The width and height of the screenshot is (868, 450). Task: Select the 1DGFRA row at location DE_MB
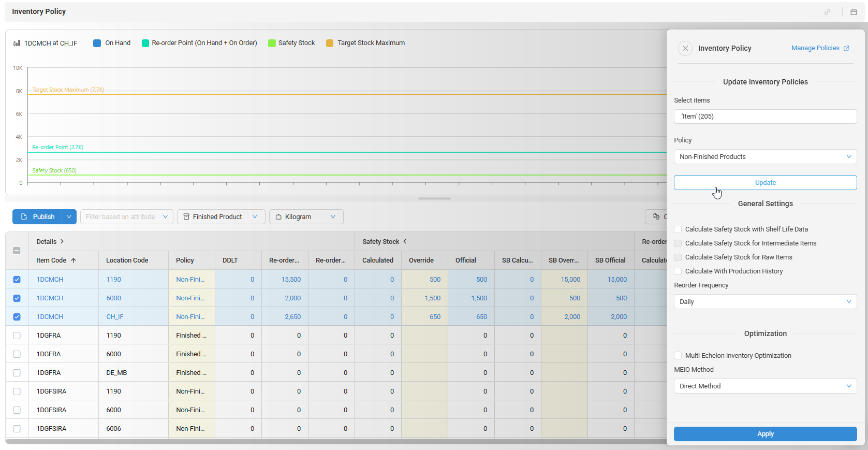click(17, 373)
